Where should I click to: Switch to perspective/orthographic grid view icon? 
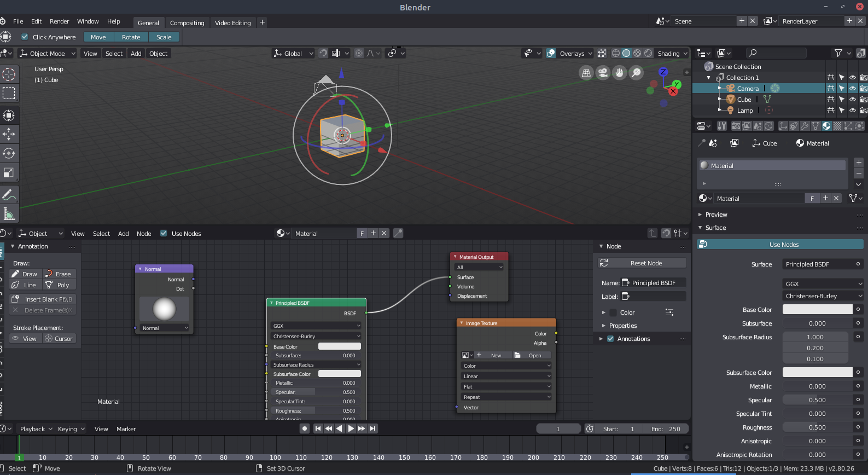pyautogui.click(x=586, y=73)
